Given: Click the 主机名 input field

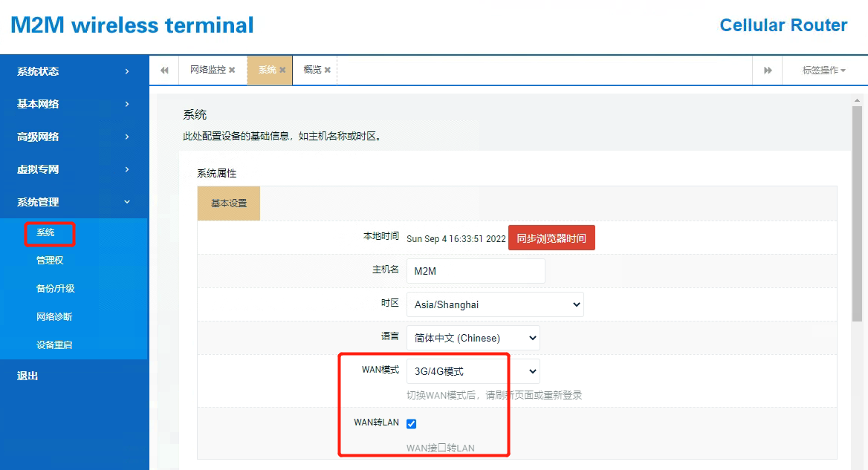Looking at the screenshot, I should (476, 271).
